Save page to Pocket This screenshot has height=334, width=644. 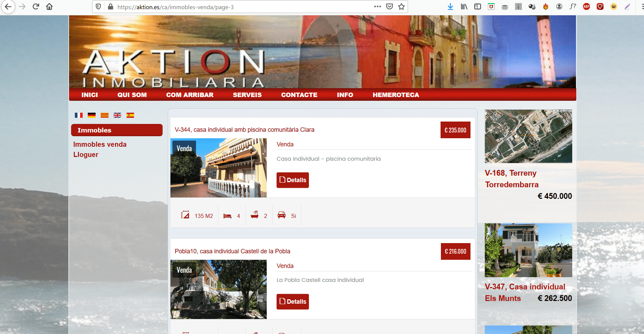(390, 6)
